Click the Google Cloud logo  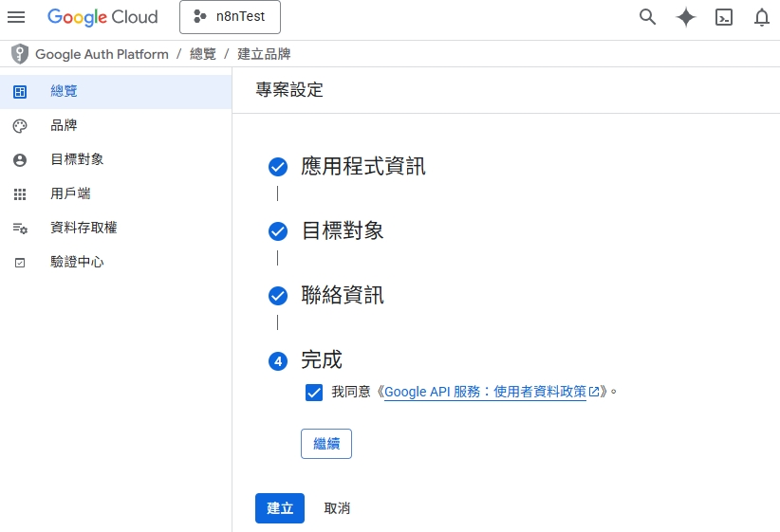102,17
